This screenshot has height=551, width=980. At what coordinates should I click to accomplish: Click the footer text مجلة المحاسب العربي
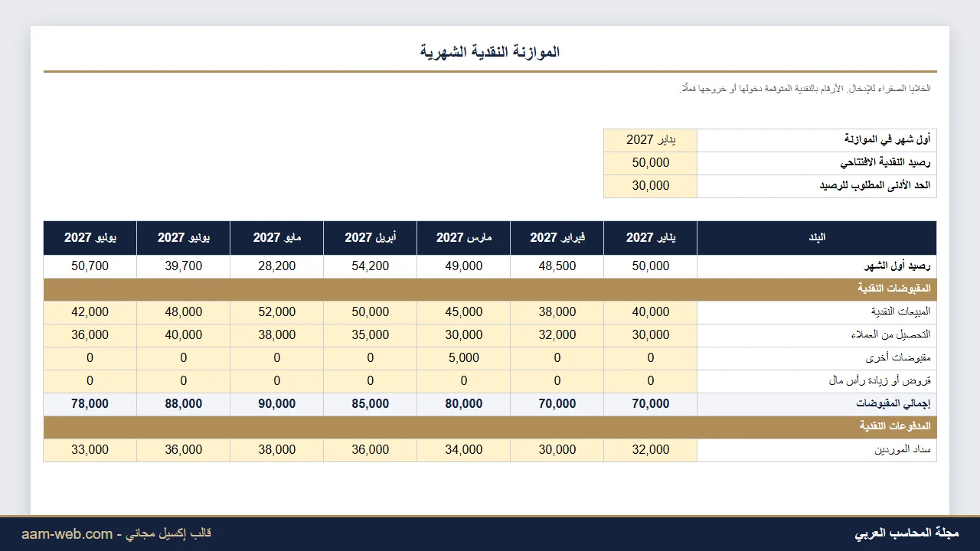(x=906, y=533)
